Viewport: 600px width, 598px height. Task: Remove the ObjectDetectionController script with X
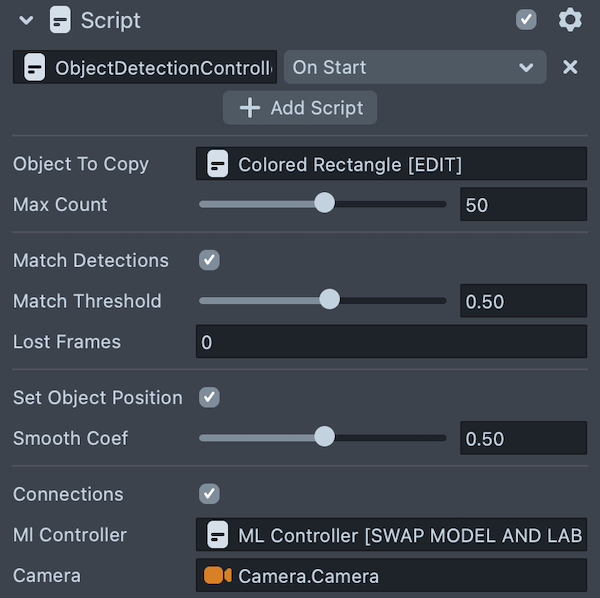[570, 67]
